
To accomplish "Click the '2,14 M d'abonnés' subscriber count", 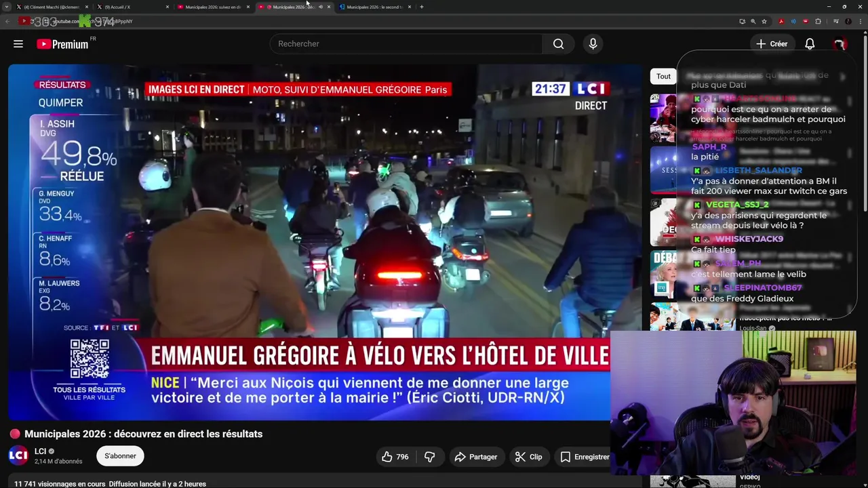I will pyautogui.click(x=58, y=462).
